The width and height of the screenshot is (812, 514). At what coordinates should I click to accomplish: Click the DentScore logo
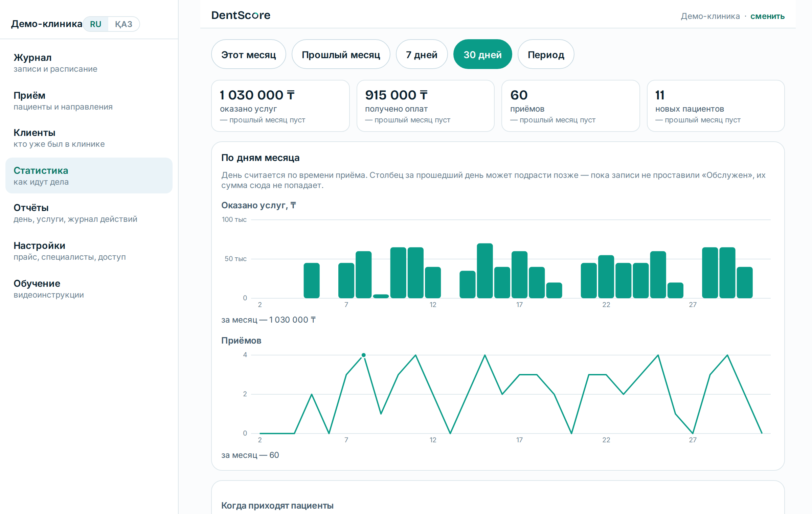tap(241, 15)
